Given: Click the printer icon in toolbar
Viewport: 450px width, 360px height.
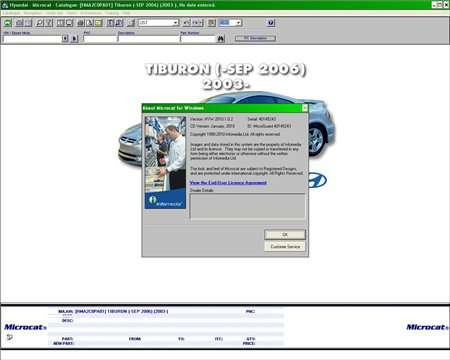Looking at the screenshot, I should 81,23.
